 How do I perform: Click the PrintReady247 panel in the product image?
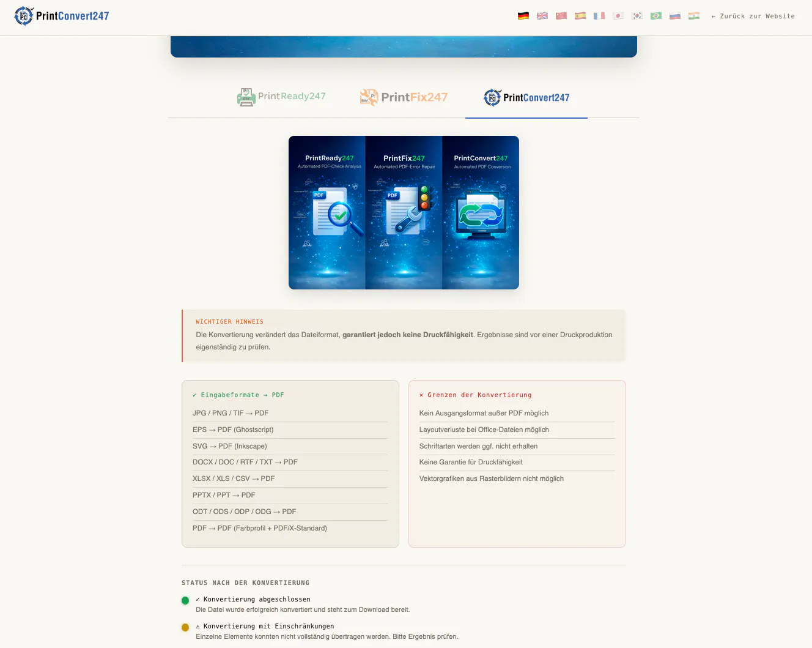[x=327, y=212]
